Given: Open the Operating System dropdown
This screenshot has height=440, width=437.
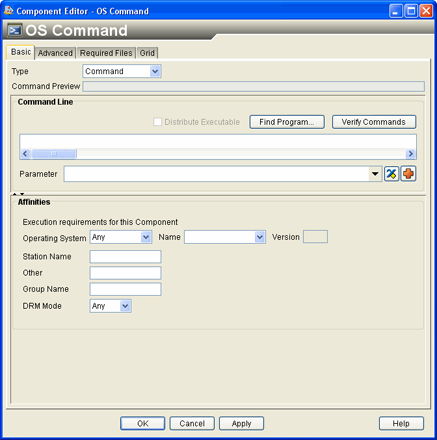Looking at the screenshot, I should (x=121, y=237).
